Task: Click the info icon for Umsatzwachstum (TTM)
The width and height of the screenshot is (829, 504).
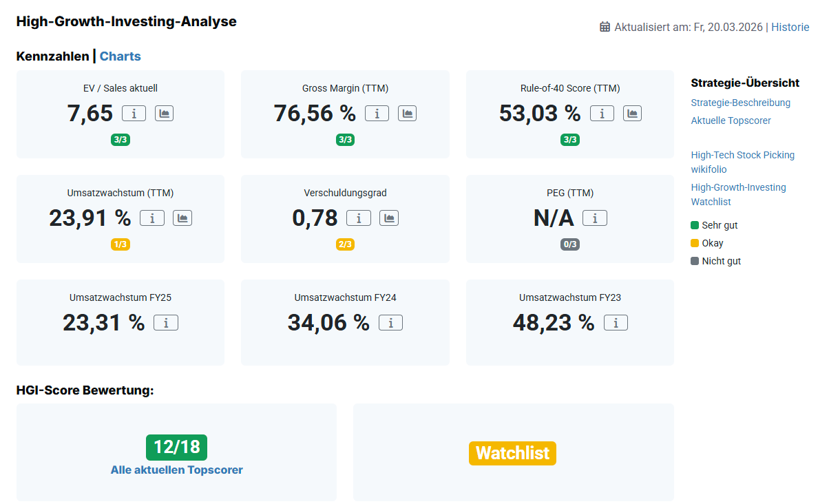Action: 152,218
